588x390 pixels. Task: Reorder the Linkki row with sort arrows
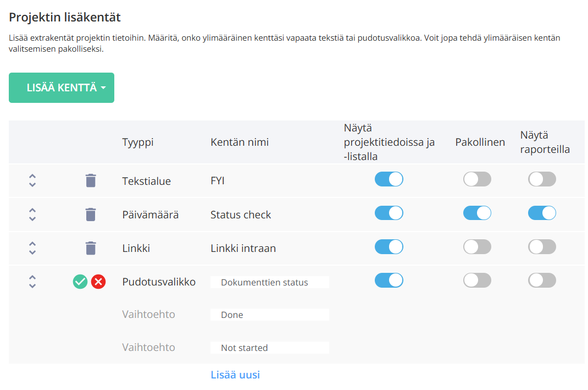32,248
